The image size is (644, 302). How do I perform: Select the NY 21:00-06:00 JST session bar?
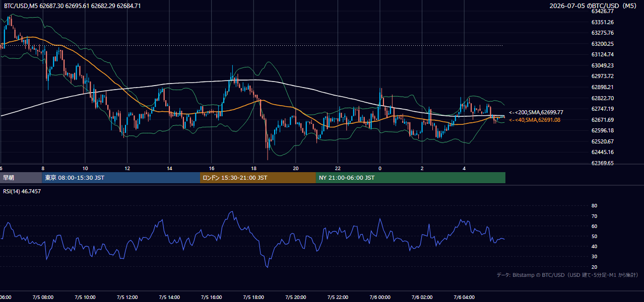(x=411, y=178)
